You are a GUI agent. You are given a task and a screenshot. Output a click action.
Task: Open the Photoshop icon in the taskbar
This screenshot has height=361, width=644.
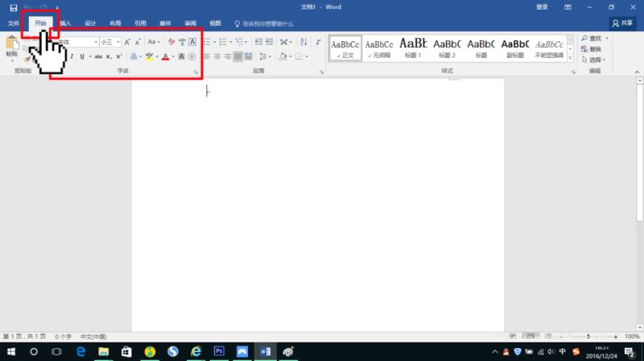click(219, 351)
